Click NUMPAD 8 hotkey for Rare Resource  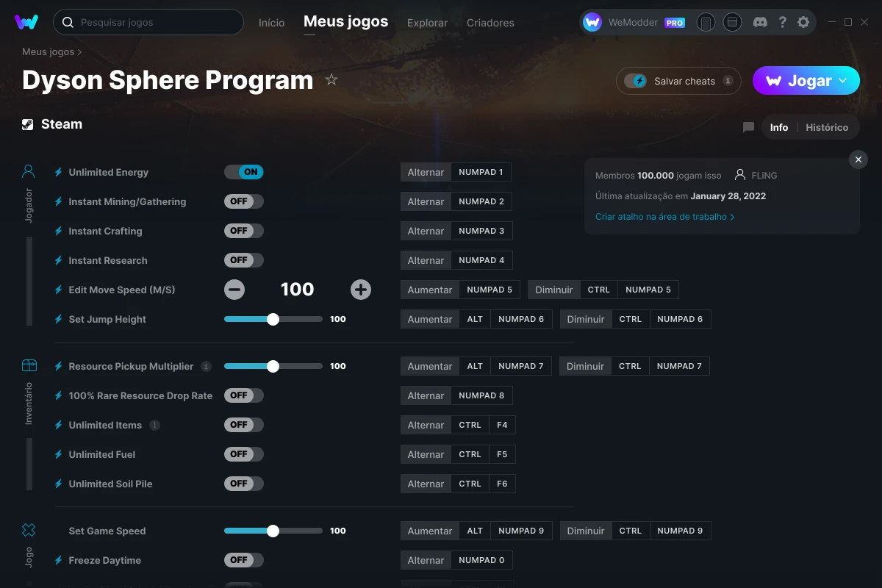pyautogui.click(x=481, y=395)
